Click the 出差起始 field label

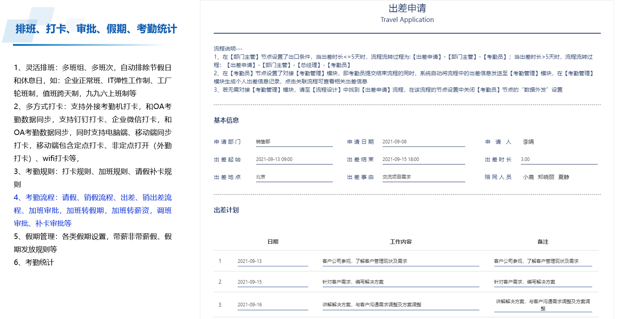(227, 159)
